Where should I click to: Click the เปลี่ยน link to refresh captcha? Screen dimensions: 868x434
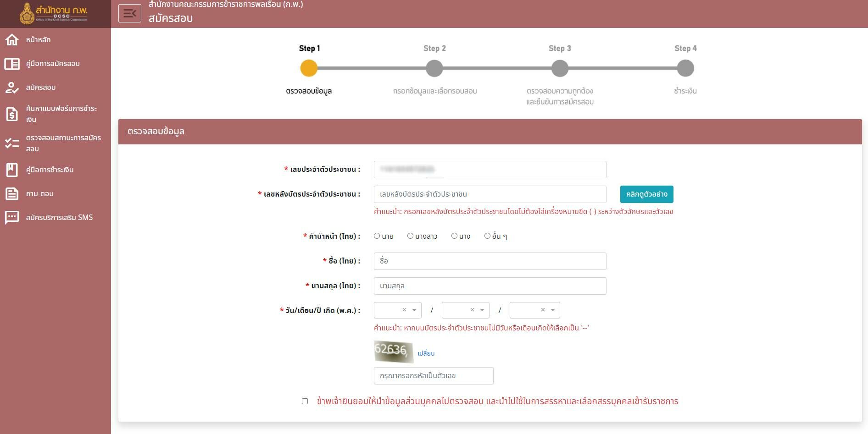pos(426,353)
